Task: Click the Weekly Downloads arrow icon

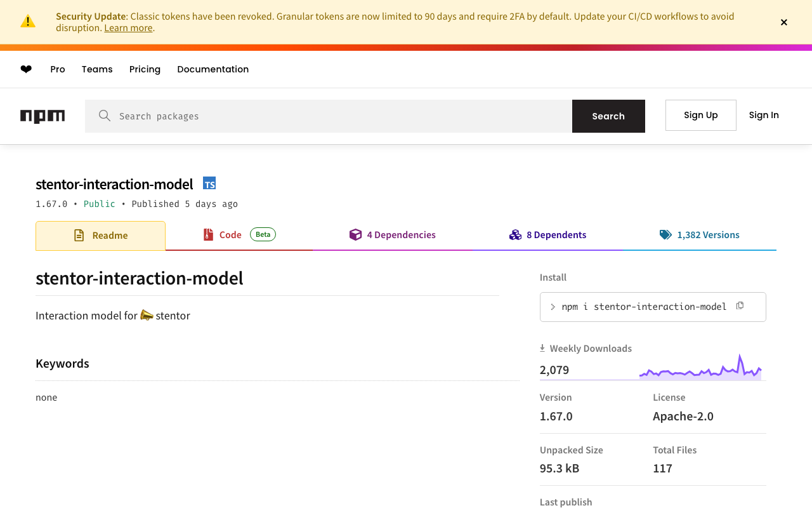Action: [x=542, y=348]
